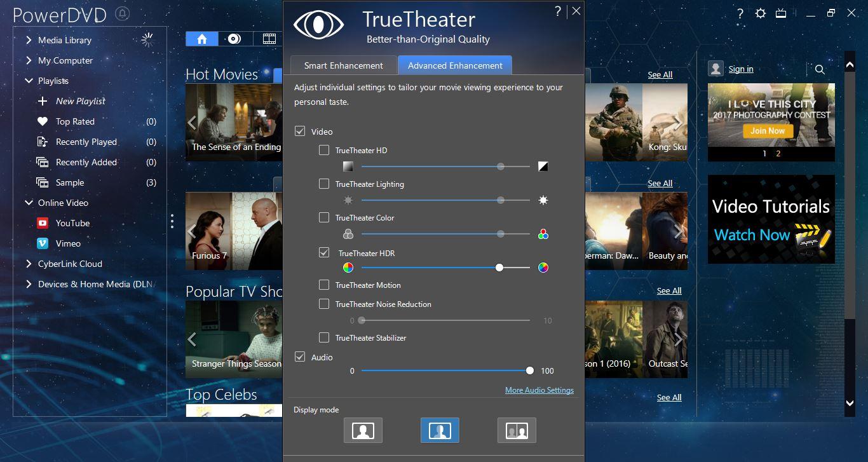Adjust the TrueTheater HDR slider

coord(499,268)
